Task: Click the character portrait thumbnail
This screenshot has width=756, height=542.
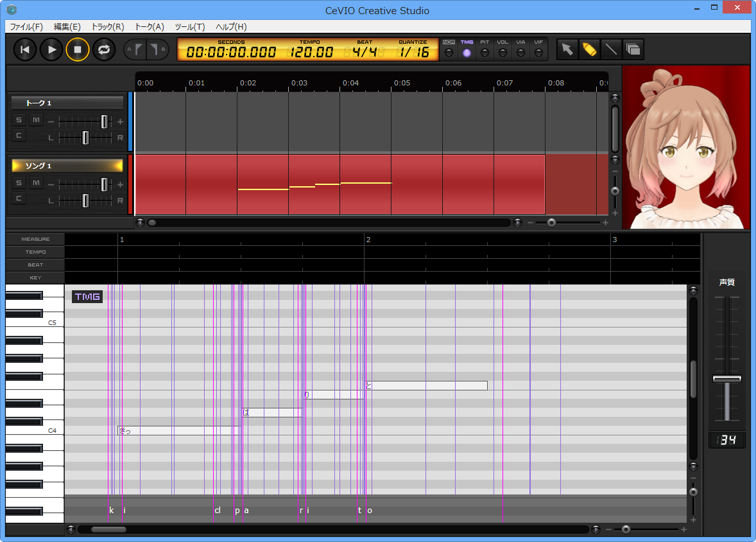Action: click(686, 147)
